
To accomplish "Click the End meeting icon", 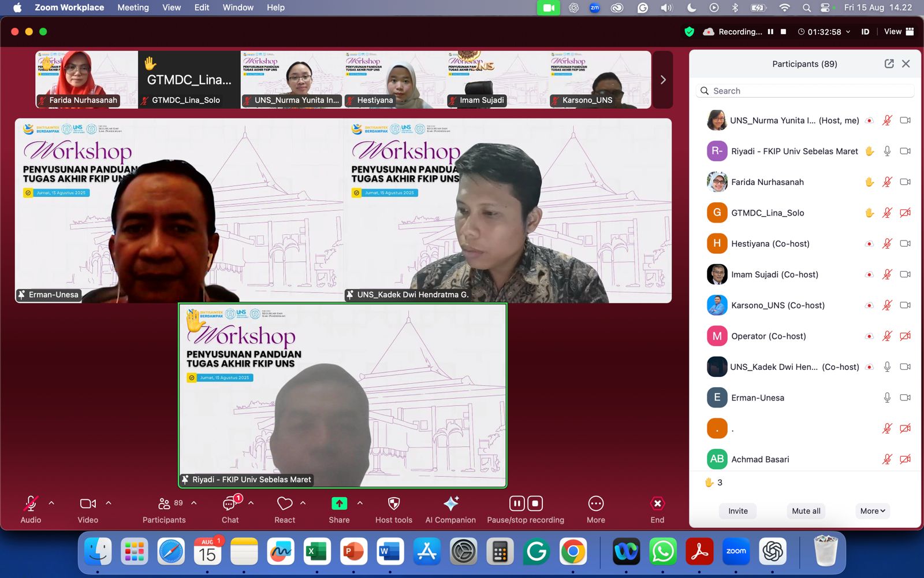I will tap(657, 504).
